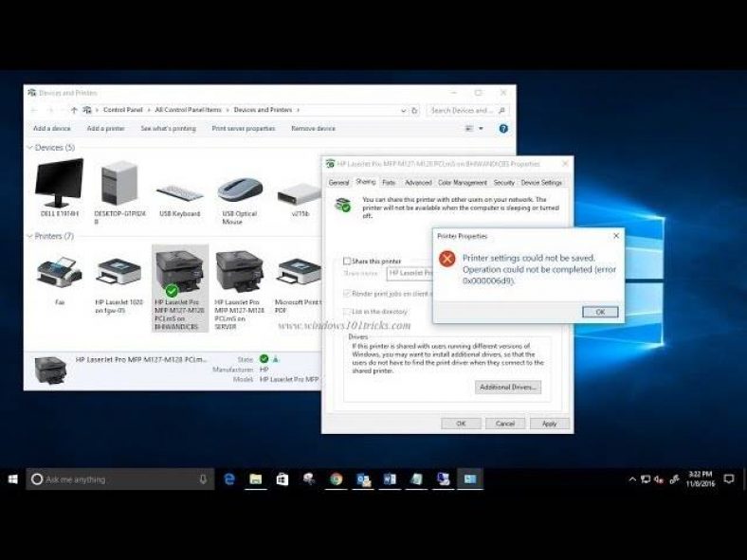This screenshot has height=560, width=747.
Task: Launch Google Chrome from the taskbar
Action: point(337,479)
